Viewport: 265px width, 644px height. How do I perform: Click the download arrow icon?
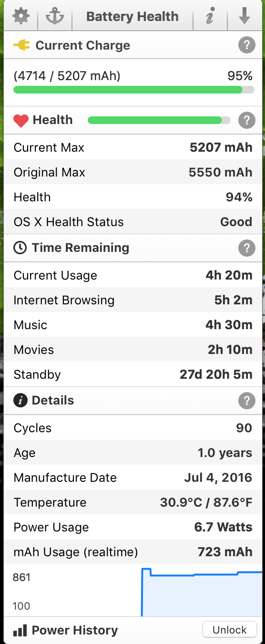(x=245, y=16)
